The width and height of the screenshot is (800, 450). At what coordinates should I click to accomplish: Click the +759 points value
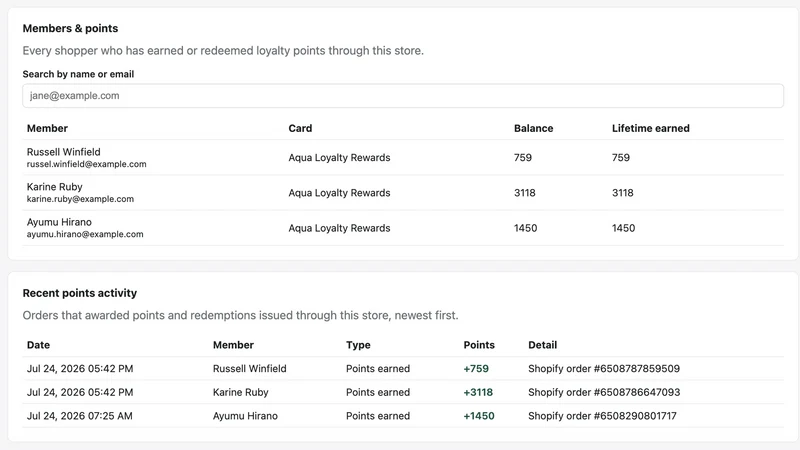[476, 368]
